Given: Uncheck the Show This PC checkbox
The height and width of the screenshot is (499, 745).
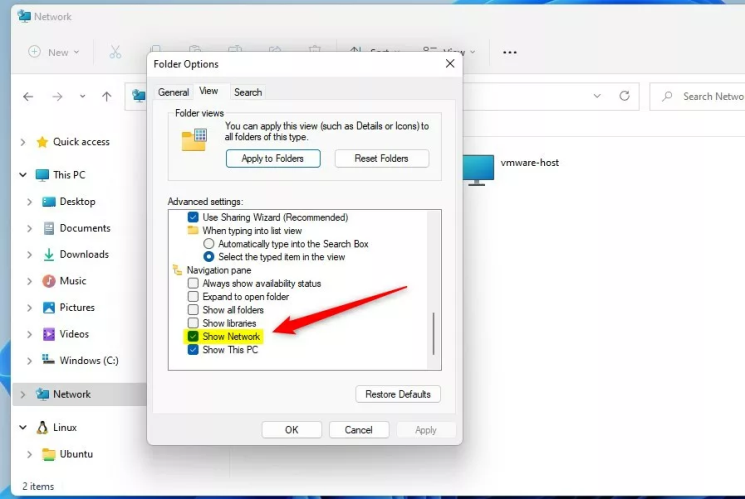Looking at the screenshot, I should 193,350.
